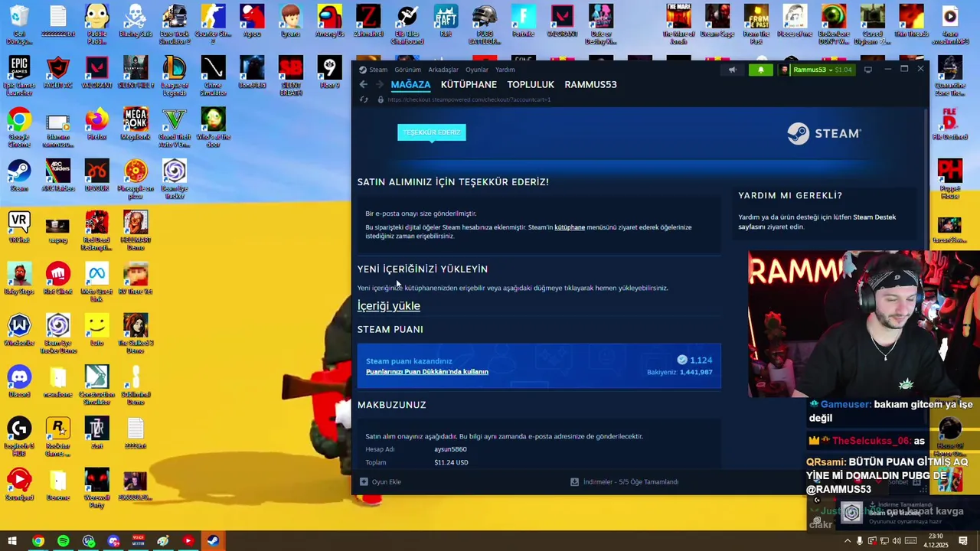Open Puanlarınızı Puan Dükkânı'nda kullanın link
This screenshot has height=551, width=980.
tap(427, 372)
